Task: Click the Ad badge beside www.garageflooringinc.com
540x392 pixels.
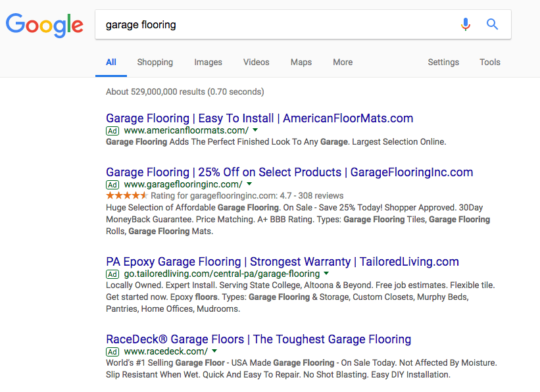Action: [x=112, y=185]
